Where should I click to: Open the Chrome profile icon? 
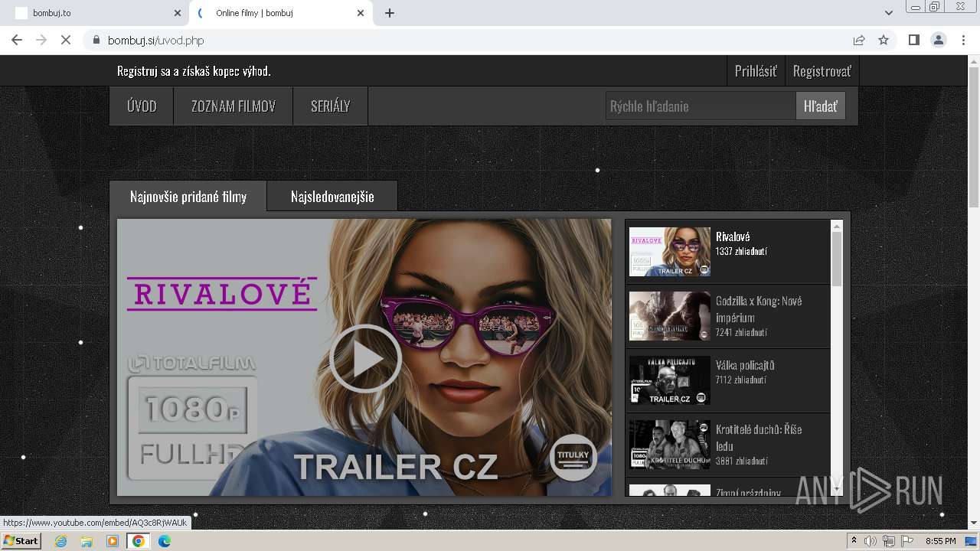pyautogui.click(x=938, y=40)
